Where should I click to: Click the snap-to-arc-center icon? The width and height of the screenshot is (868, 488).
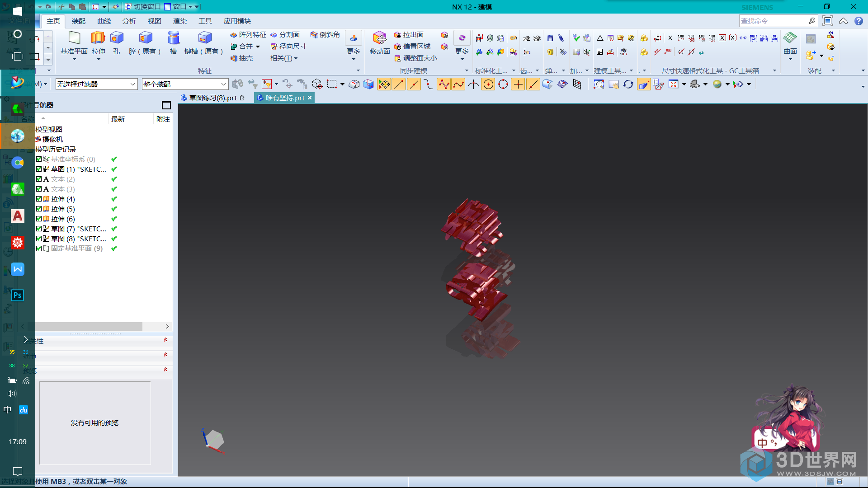coord(488,84)
